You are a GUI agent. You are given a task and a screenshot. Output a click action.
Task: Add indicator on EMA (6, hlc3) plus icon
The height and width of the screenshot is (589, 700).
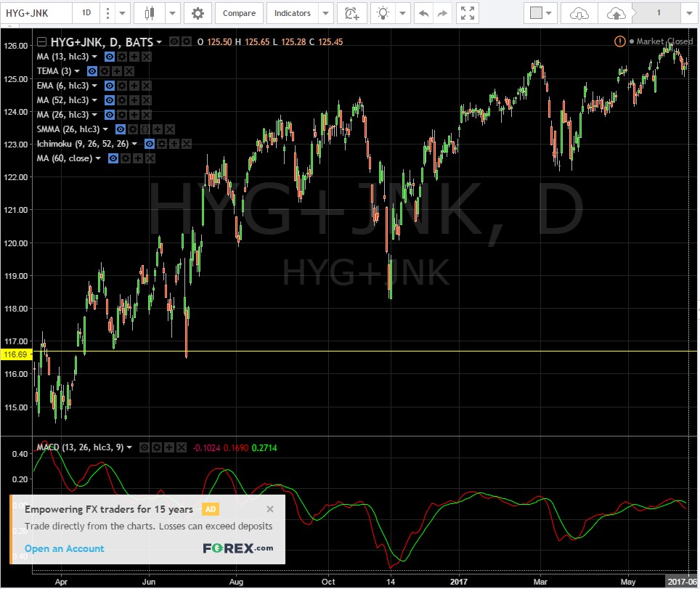click(134, 86)
